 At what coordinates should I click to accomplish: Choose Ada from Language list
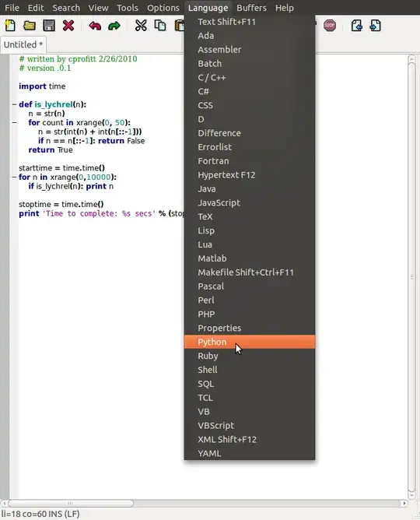250,36
